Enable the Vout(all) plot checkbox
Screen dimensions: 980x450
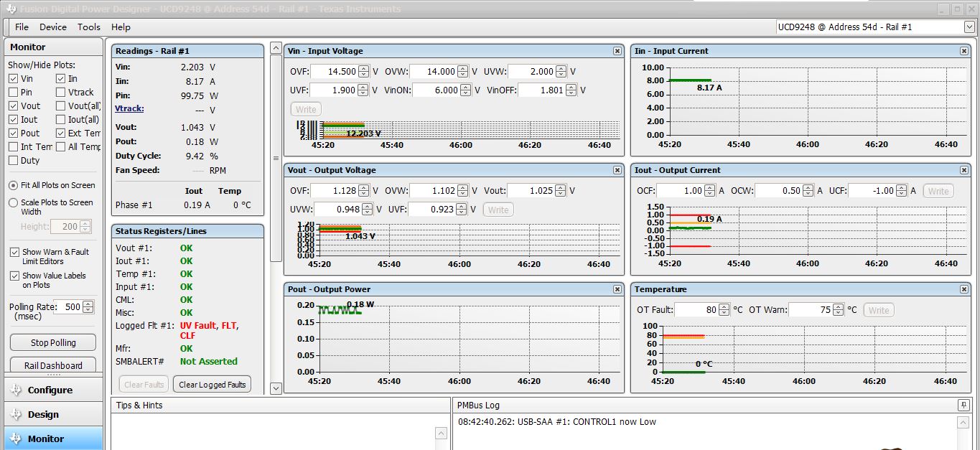click(61, 106)
